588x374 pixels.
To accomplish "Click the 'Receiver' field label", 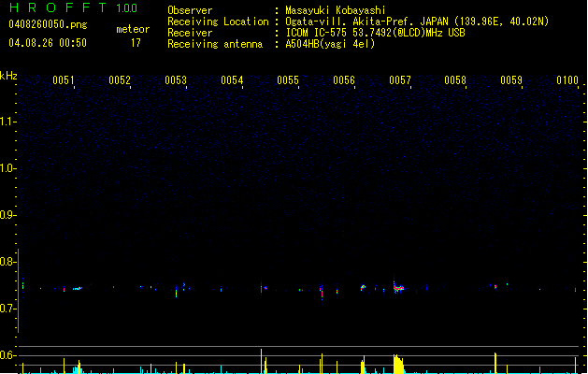I will coord(190,33).
